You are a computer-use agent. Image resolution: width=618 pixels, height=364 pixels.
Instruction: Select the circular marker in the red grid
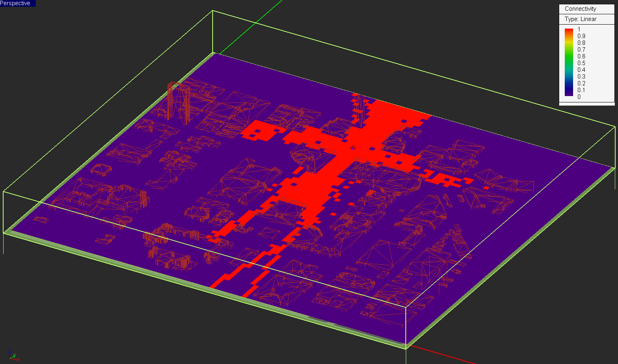click(353, 148)
